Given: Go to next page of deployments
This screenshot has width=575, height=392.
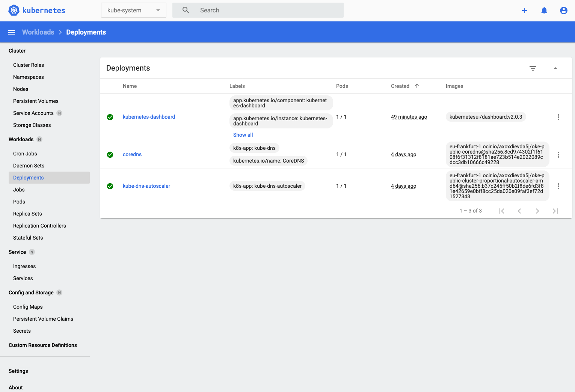Looking at the screenshot, I should [537, 211].
